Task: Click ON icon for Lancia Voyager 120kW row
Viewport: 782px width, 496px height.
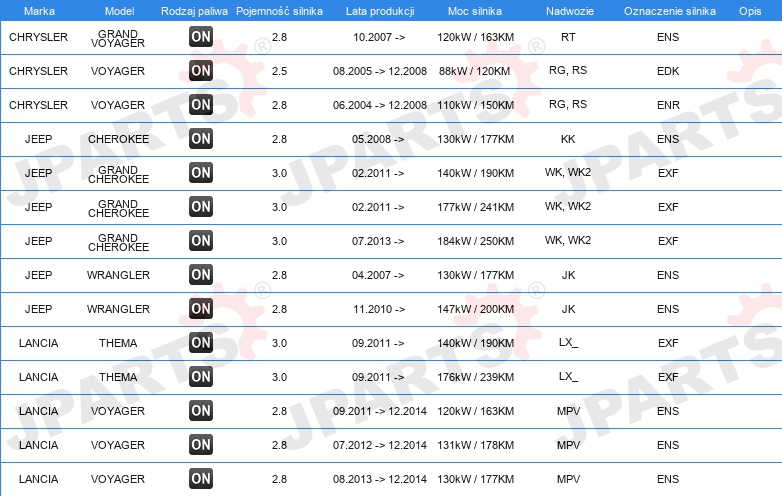Action: 201,410
